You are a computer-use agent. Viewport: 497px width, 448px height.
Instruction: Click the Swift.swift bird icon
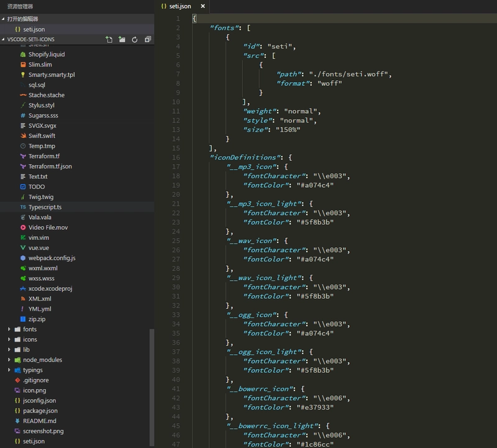click(23, 135)
